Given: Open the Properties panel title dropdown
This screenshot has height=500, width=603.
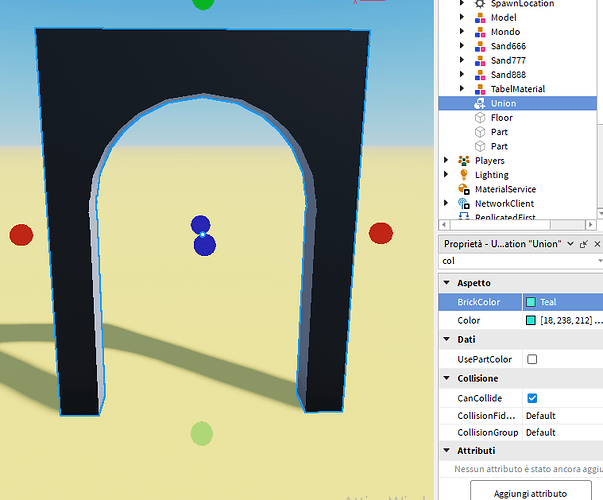Looking at the screenshot, I should 570,244.
